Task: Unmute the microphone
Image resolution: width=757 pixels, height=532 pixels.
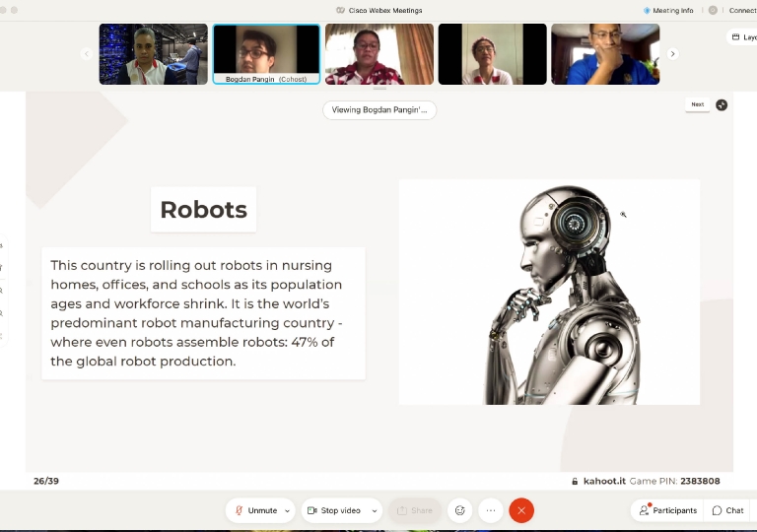Action: [256, 510]
